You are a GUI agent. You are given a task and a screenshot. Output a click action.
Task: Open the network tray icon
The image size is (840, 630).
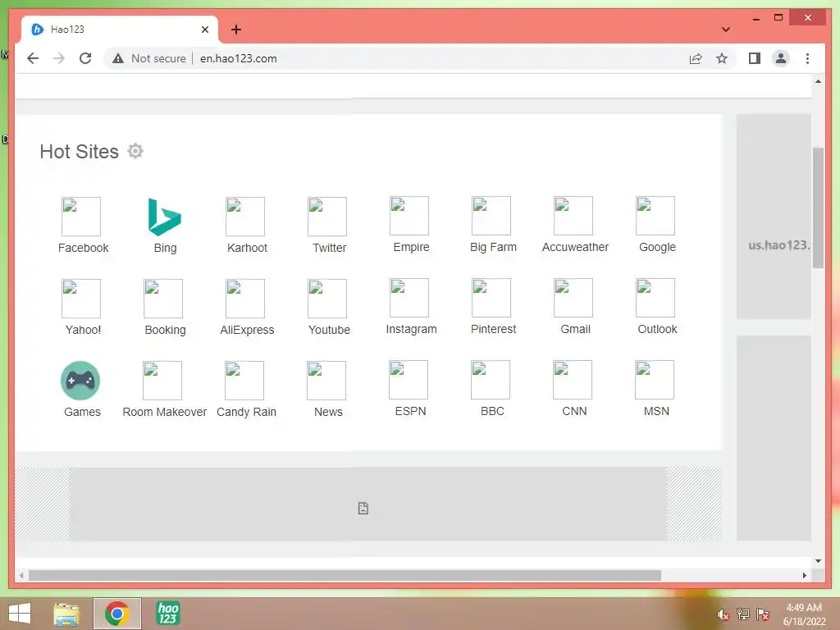[x=743, y=614]
